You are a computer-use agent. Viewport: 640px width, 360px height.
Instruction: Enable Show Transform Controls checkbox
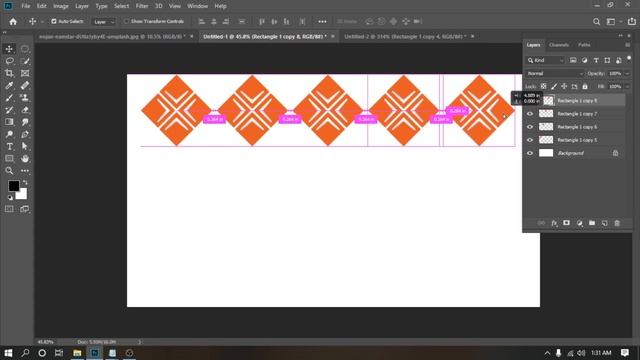coord(126,21)
